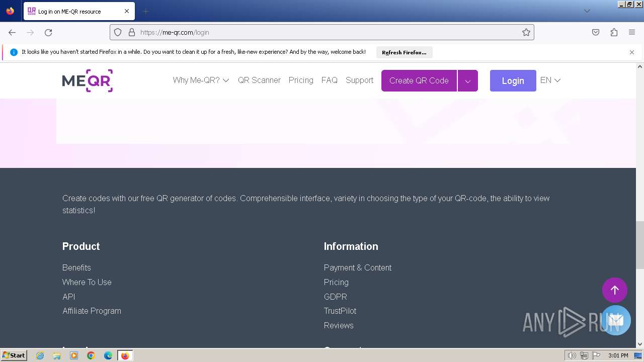Go back with browser back arrow
The image size is (644, 362).
click(12, 32)
